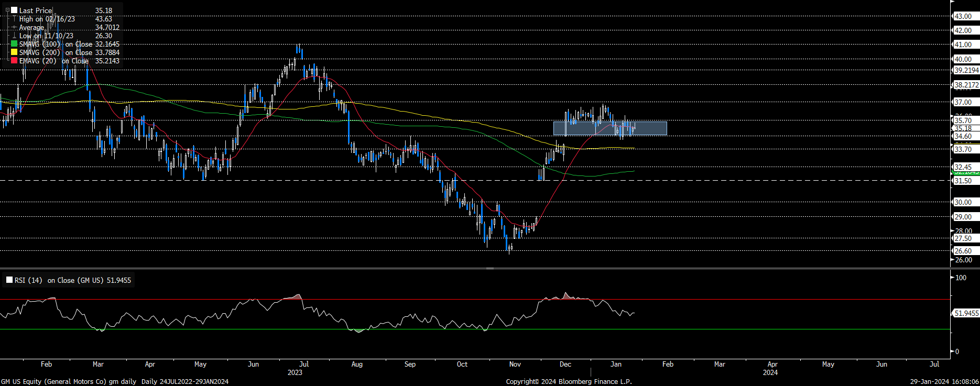Click the 'Daily 24JUL2022-29JAN2024' date range text
The image size is (980, 386).
[185, 381]
